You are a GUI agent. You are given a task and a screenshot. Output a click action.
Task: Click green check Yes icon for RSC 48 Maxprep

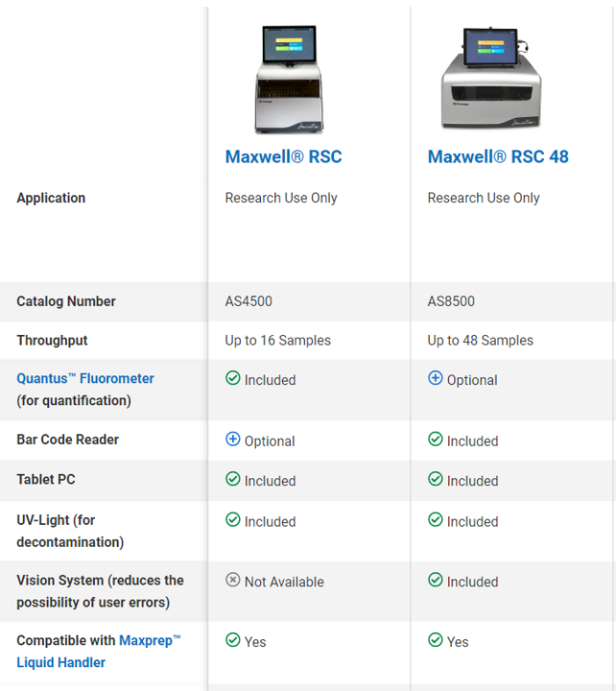point(436,640)
